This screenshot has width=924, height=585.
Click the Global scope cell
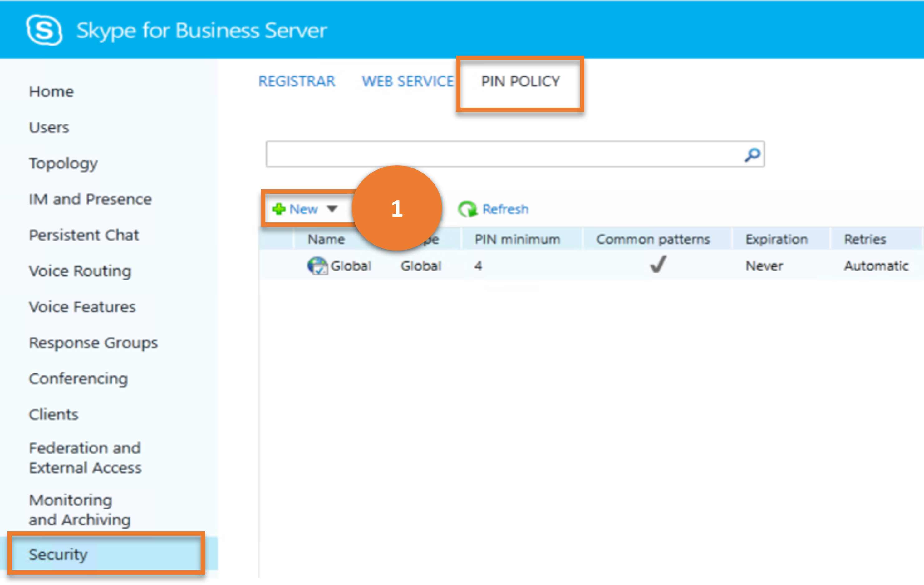(421, 266)
